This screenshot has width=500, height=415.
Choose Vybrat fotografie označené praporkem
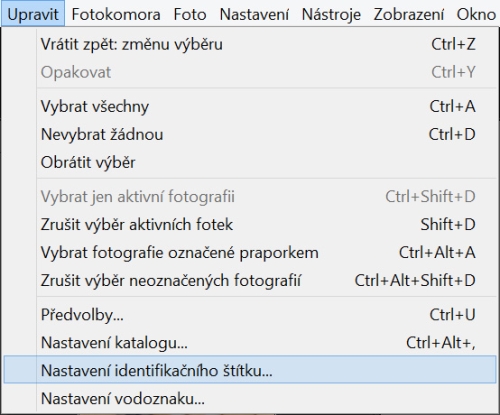[x=250, y=252]
